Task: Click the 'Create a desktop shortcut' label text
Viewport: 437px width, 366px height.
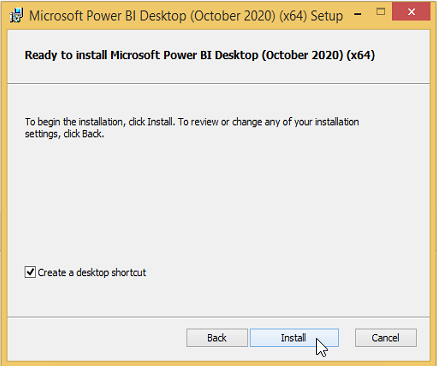Action: [x=92, y=273]
